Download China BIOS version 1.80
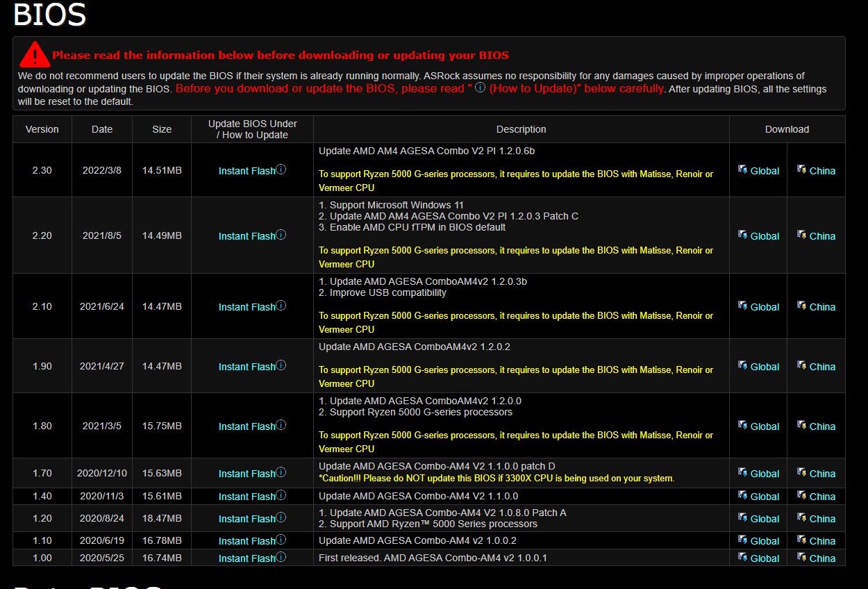868x589 pixels. tap(822, 426)
